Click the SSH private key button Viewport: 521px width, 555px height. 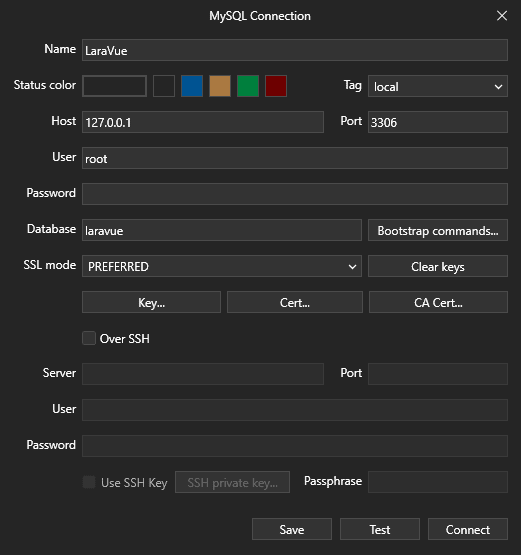(x=233, y=482)
